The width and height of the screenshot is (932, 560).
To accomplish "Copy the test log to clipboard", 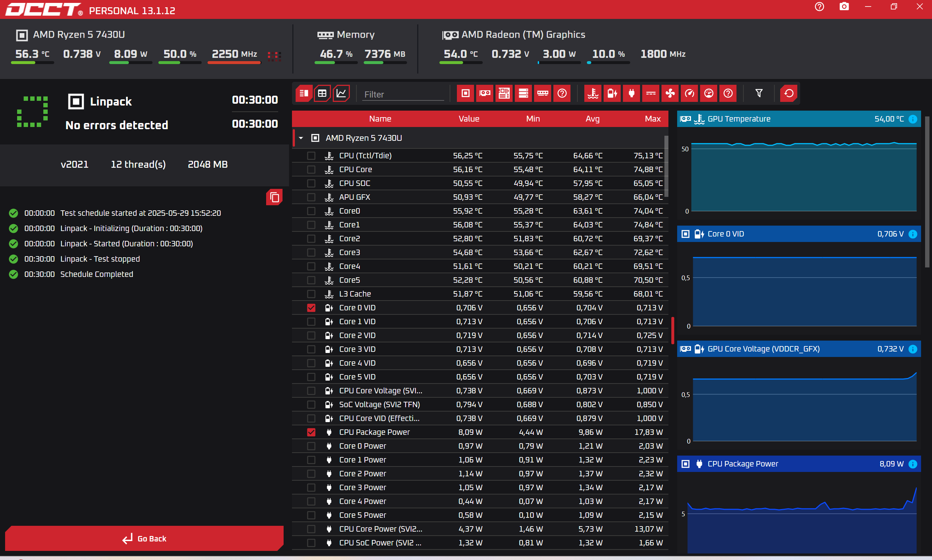I will click(275, 197).
